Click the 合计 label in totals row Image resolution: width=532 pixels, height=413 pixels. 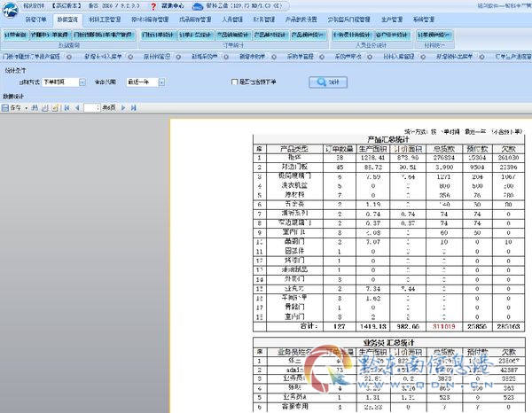click(309, 326)
